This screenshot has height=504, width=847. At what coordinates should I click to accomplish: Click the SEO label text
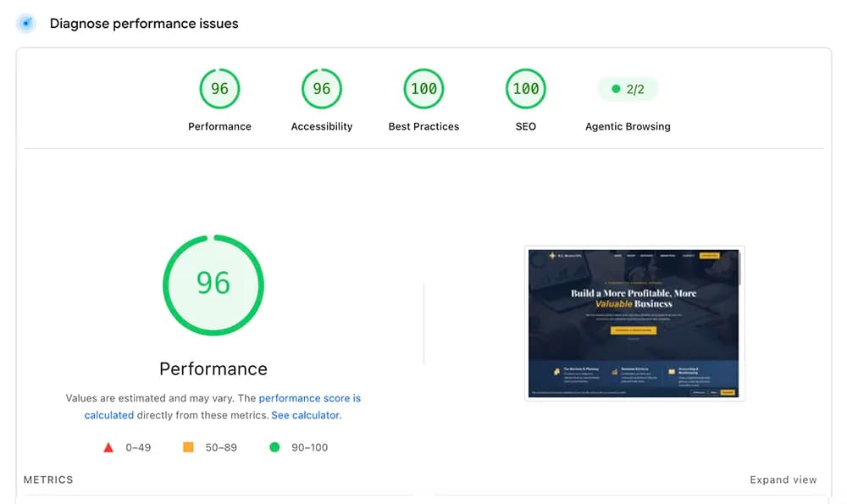[526, 126]
